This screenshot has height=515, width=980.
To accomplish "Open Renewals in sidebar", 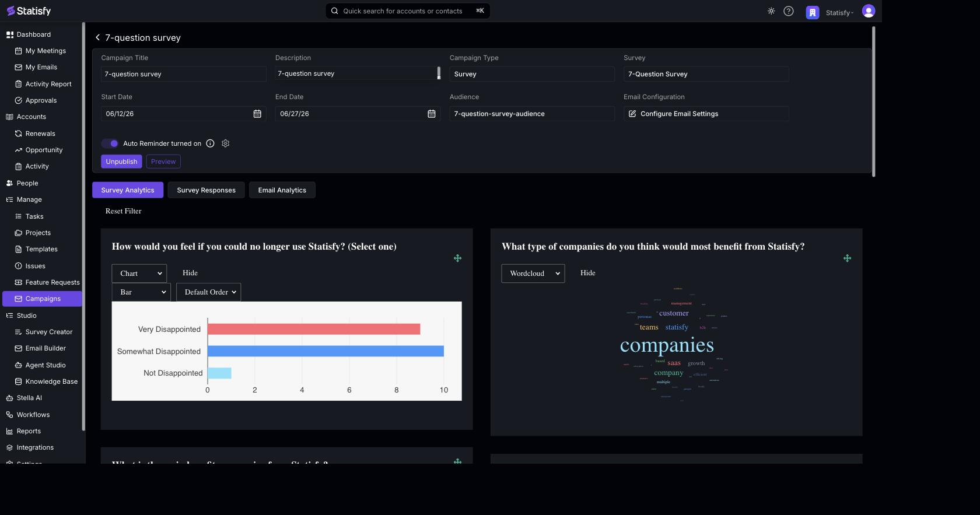I will 40,134.
